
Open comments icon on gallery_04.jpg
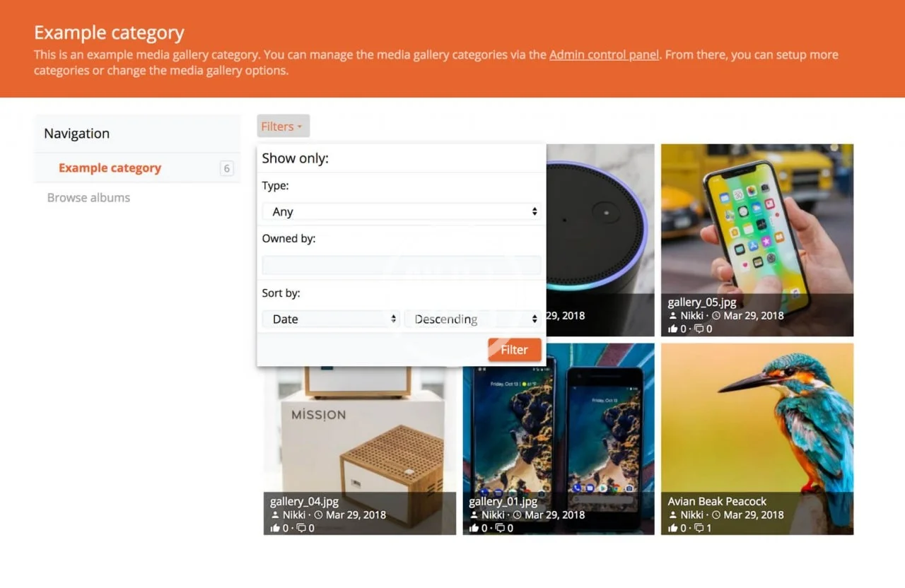click(x=301, y=529)
